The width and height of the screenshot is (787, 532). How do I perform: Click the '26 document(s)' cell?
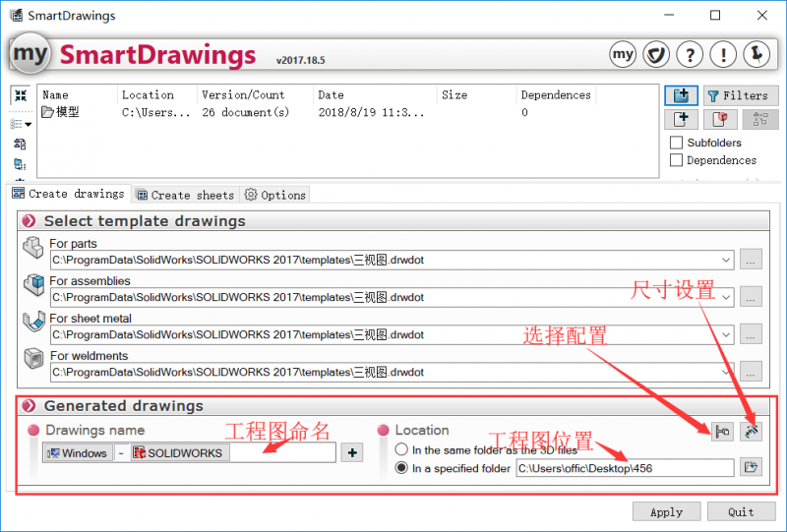pyautogui.click(x=245, y=112)
